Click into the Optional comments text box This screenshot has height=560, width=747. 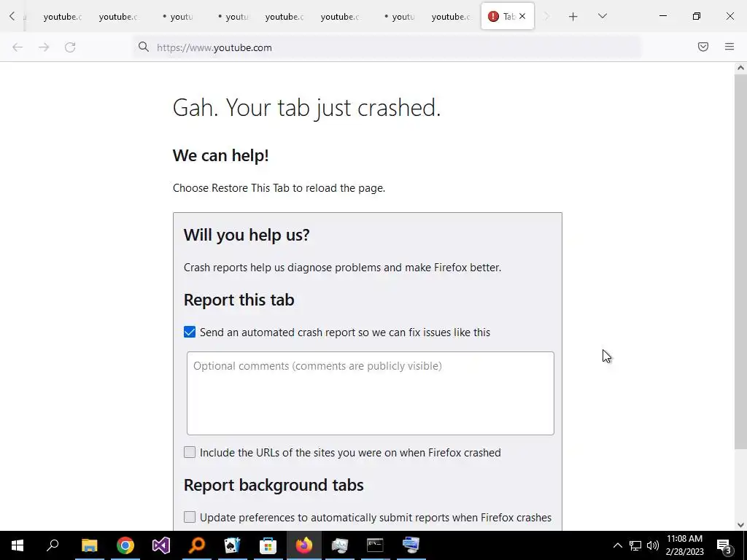[370, 393]
